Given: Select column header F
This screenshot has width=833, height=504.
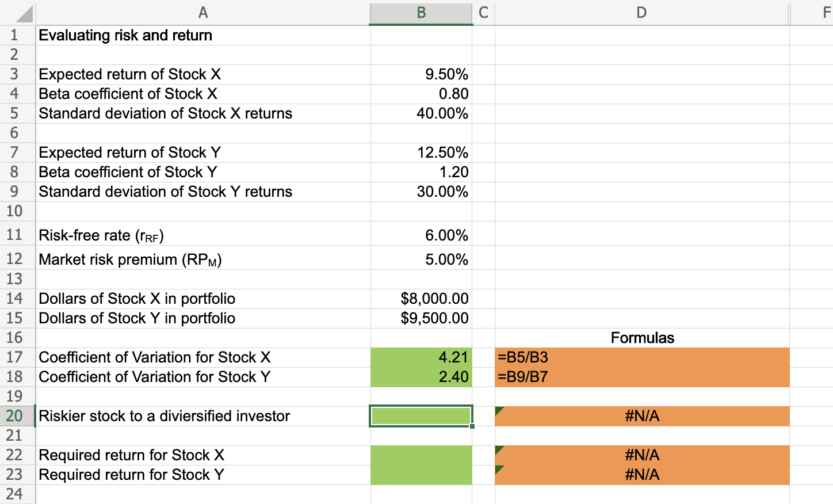Looking at the screenshot, I should click(x=817, y=13).
